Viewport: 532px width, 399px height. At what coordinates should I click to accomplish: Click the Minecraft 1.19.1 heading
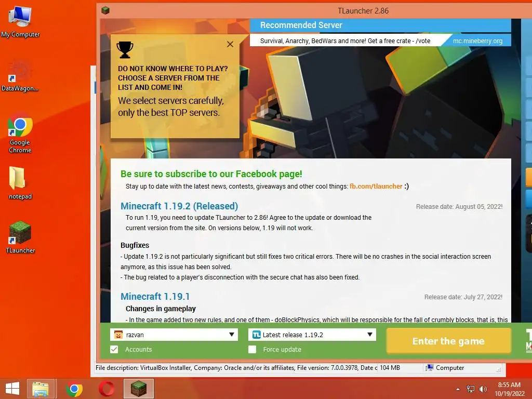coord(155,297)
